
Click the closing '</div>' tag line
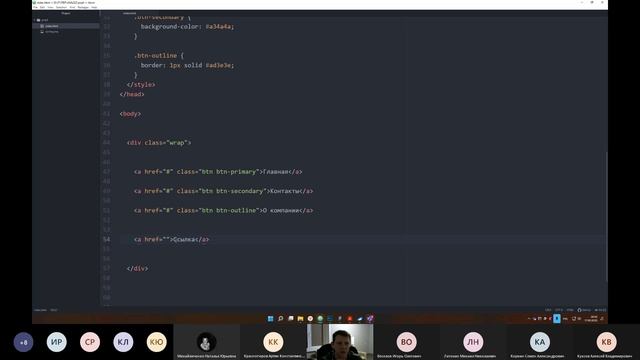137,269
